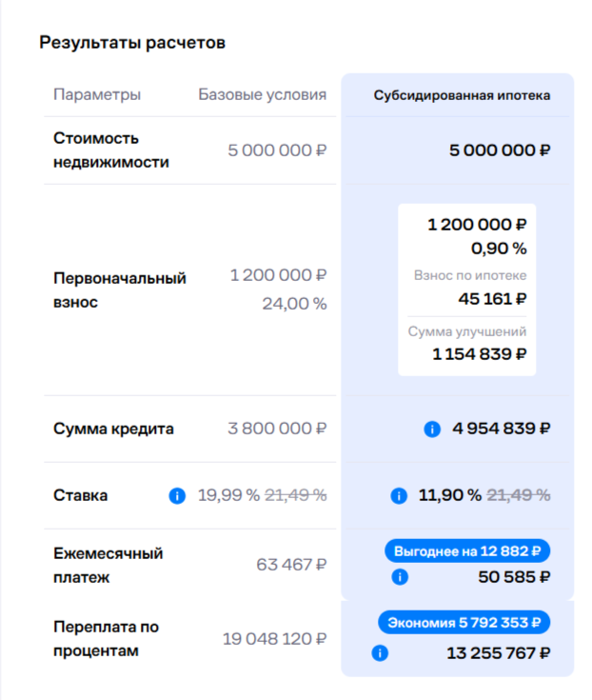Show info for overpayment 13 255 767 ₽

point(380,653)
